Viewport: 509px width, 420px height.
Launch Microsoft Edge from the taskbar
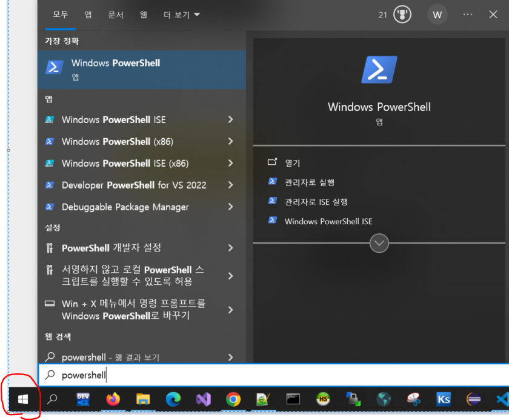(x=173, y=399)
